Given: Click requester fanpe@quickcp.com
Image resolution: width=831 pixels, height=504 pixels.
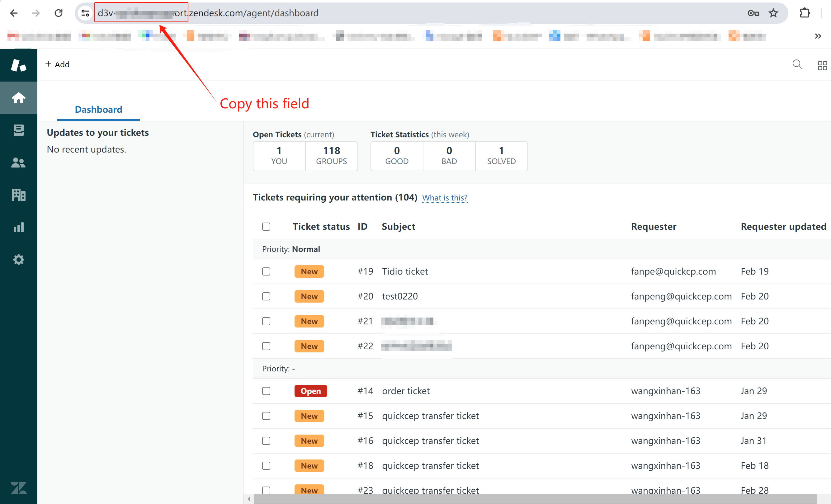Looking at the screenshot, I should 673,271.
